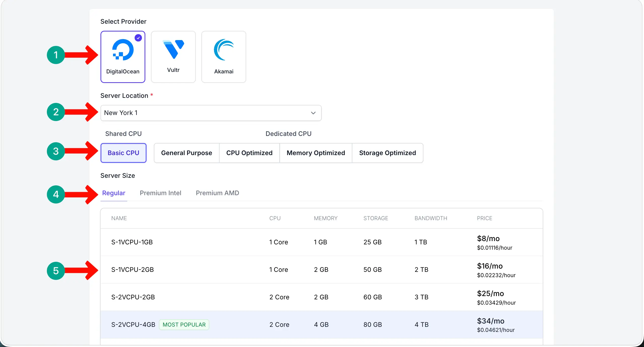The width and height of the screenshot is (644, 347).
Task: Click the Dedicated CPU label
Action: (x=289, y=134)
